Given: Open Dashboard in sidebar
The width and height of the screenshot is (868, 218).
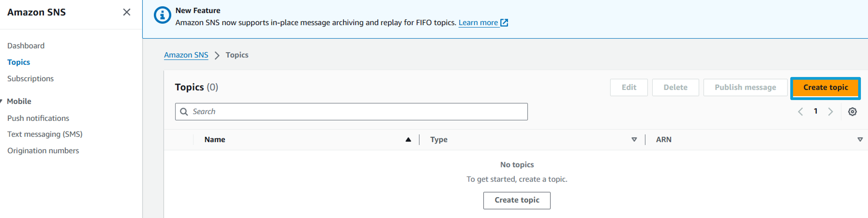Looking at the screenshot, I should (x=26, y=46).
